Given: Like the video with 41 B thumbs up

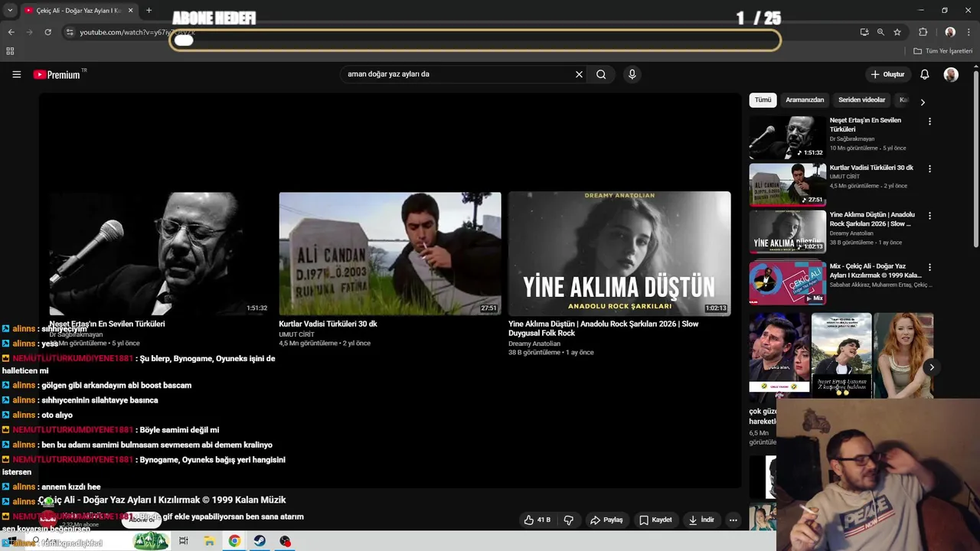Looking at the screenshot, I should pyautogui.click(x=537, y=520).
